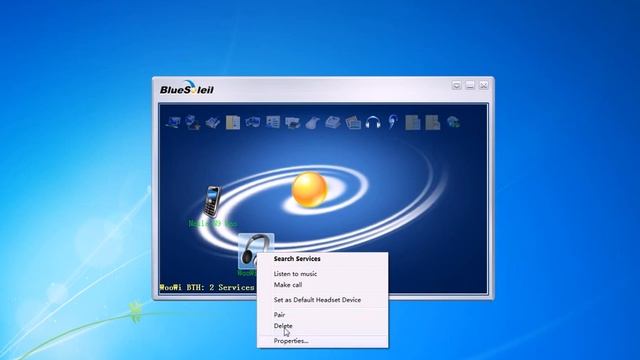Image resolution: width=640 pixels, height=360 pixels.
Task: Minimize the BlueSoleil window
Action: [470, 85]
